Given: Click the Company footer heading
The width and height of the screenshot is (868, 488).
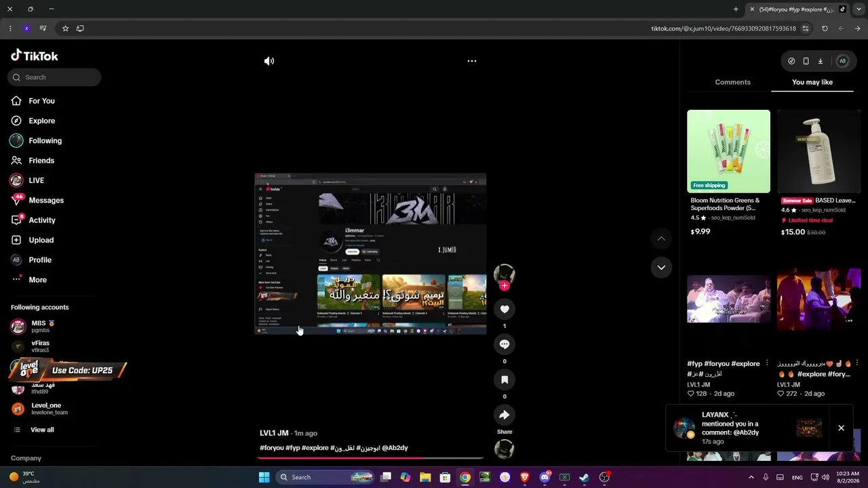Looking at the screenshot, I should (x=26, y=458).
